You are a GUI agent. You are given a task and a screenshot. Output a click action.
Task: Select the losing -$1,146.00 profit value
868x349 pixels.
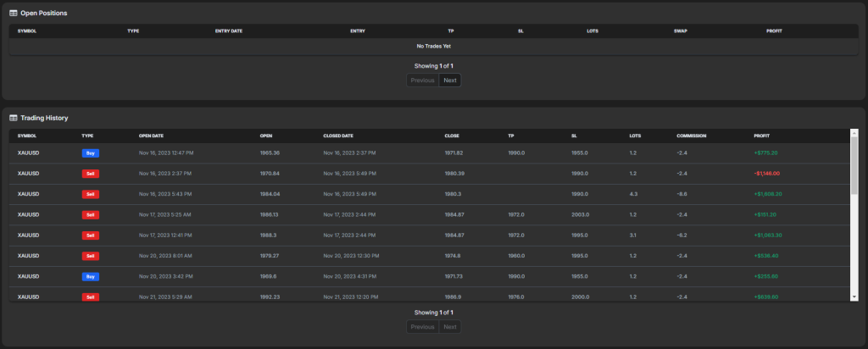click(x=766, y=174)
